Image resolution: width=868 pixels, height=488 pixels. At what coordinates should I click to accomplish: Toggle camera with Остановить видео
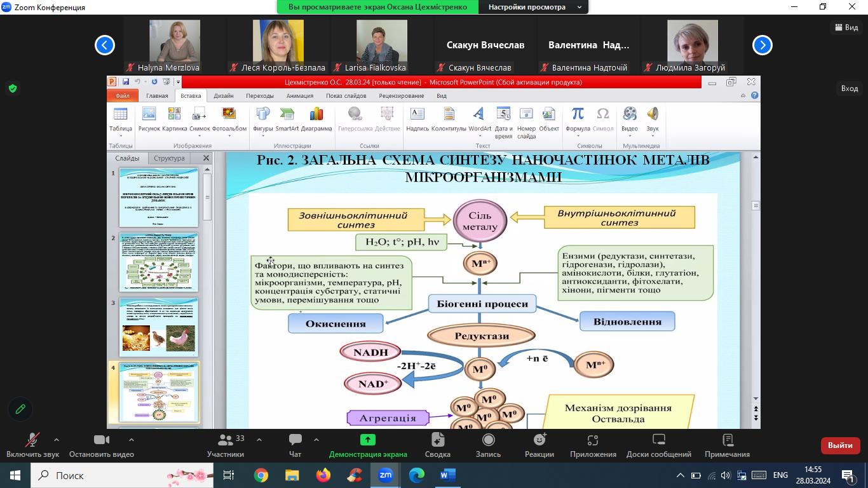click(101, 445)
